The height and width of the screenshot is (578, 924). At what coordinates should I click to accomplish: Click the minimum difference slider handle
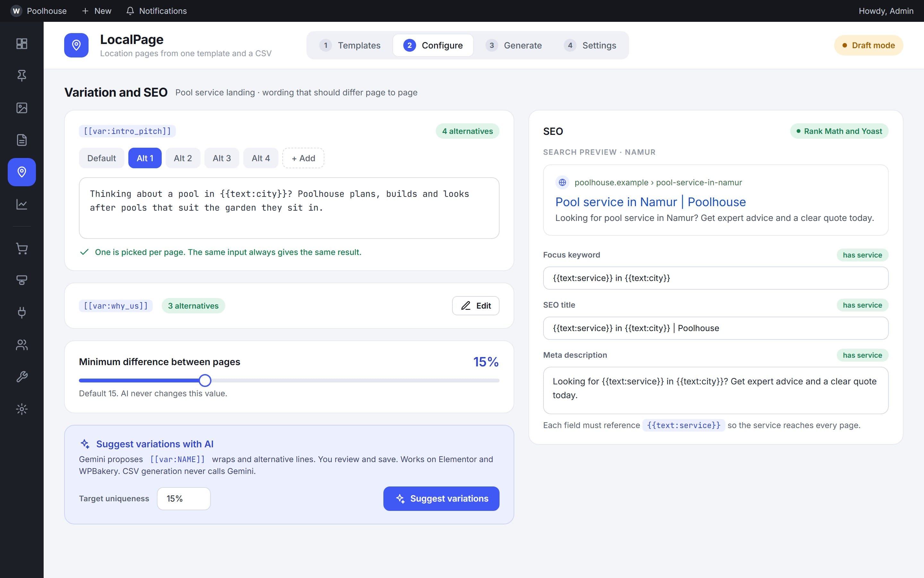[x=205, y=381]
